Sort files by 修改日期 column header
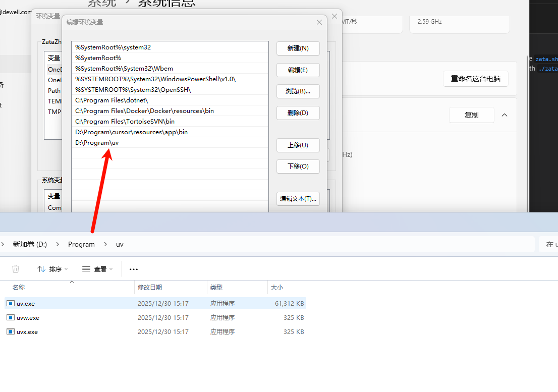This screenshot has width=558, height=392. pos(150,287)
